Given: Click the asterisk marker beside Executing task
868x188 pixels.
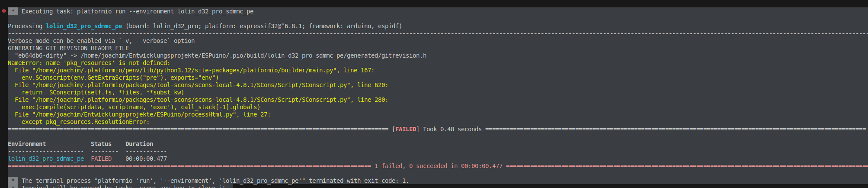Looking at the screenshot, I should (13, 11).
